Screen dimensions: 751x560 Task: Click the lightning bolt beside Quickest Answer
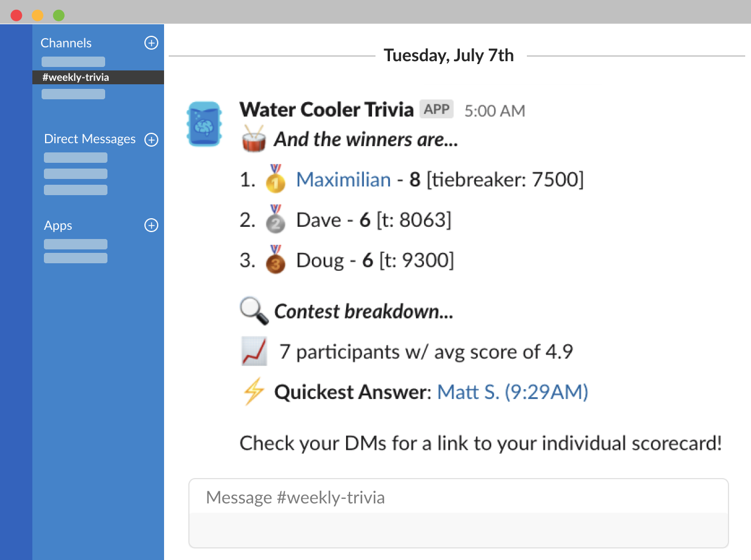coord(253,391)
